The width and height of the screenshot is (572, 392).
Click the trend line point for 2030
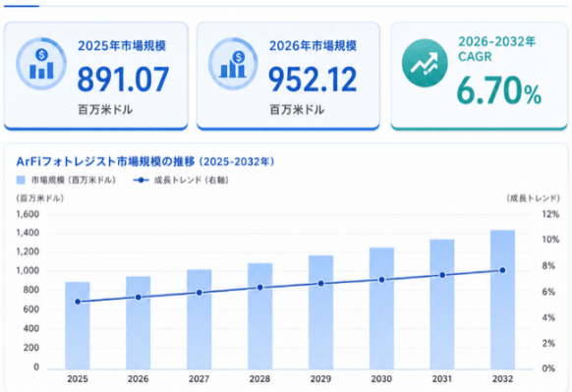pos(381,280)
